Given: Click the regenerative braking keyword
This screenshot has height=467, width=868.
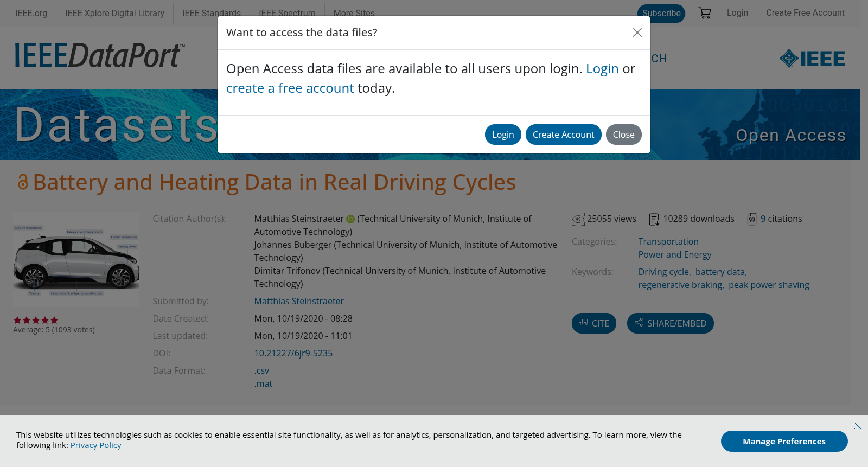Looking at the screenshot, I should pos(680,285).
